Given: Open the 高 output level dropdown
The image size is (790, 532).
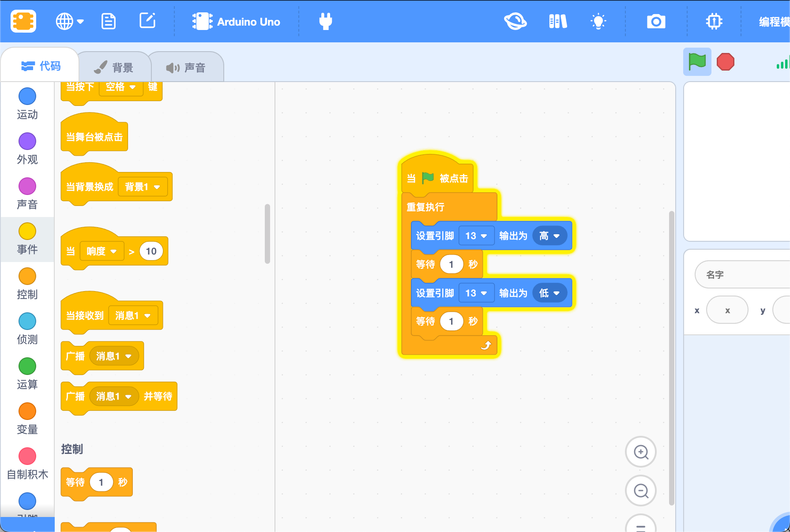Looking at the screenshot, I should [549, 236].
